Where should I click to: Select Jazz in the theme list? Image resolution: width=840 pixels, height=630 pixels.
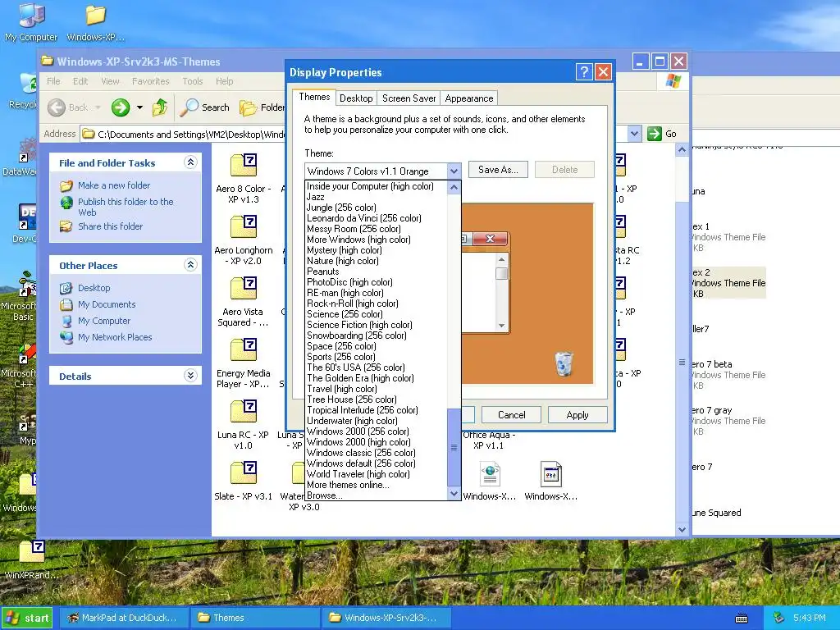pyautogui.click(x=376, y=197)
